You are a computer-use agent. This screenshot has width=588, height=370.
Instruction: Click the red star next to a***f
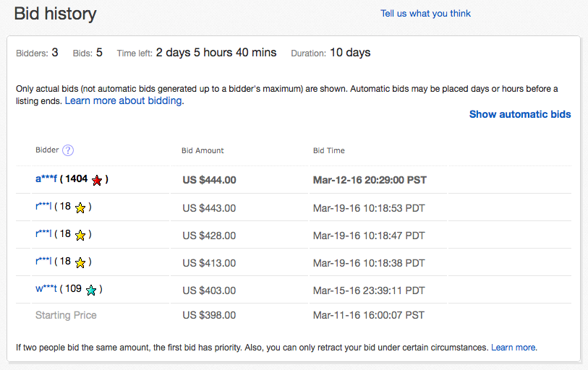[97, 180]
